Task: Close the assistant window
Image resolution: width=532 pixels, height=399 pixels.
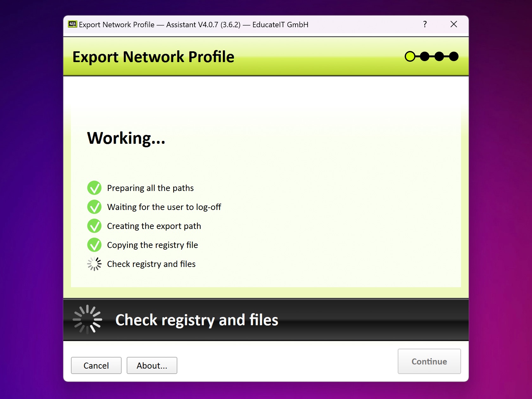Action: pos(454,24)
